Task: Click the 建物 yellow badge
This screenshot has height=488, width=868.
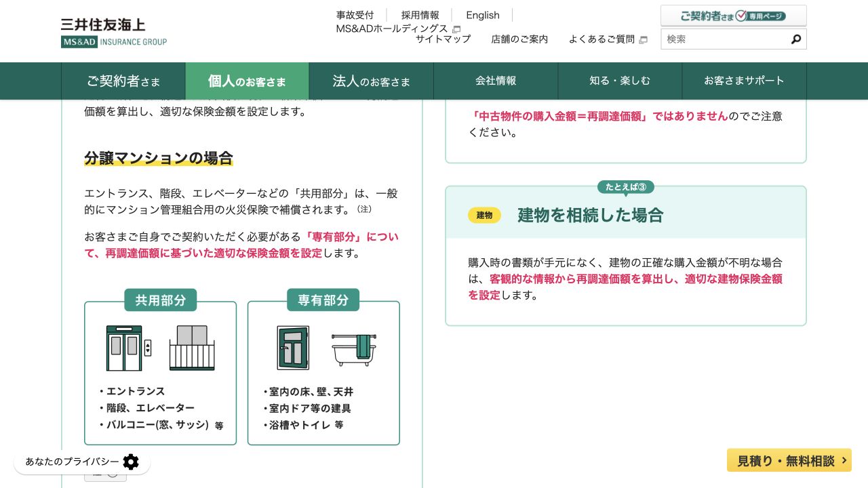Action: click(x=484, y=216)
